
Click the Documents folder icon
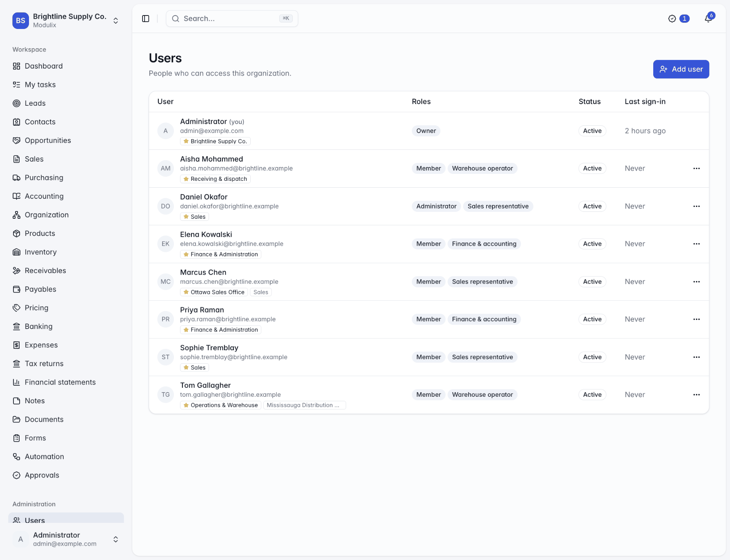coord(16,419)
